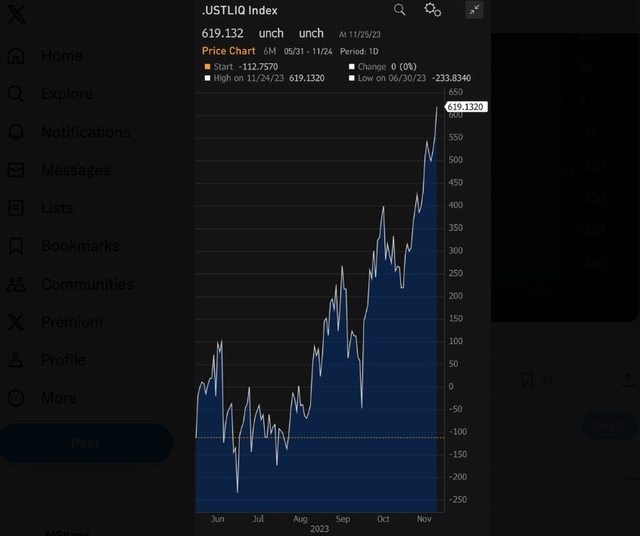640x536 pixels.
Task: Click the Messages envelope icon
Action: point(16,170)
